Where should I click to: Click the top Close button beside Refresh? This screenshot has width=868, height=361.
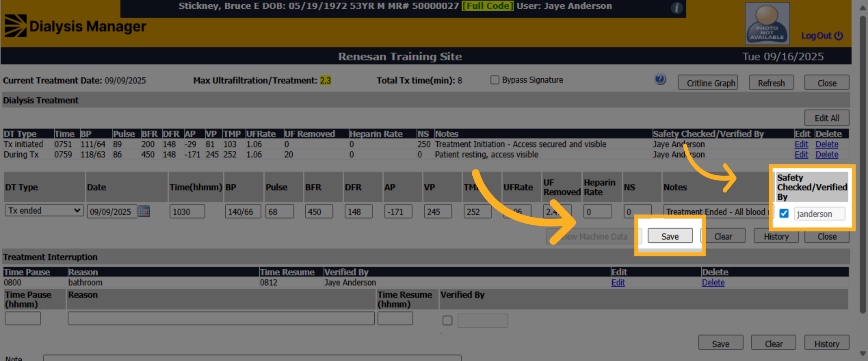[827, 83]
